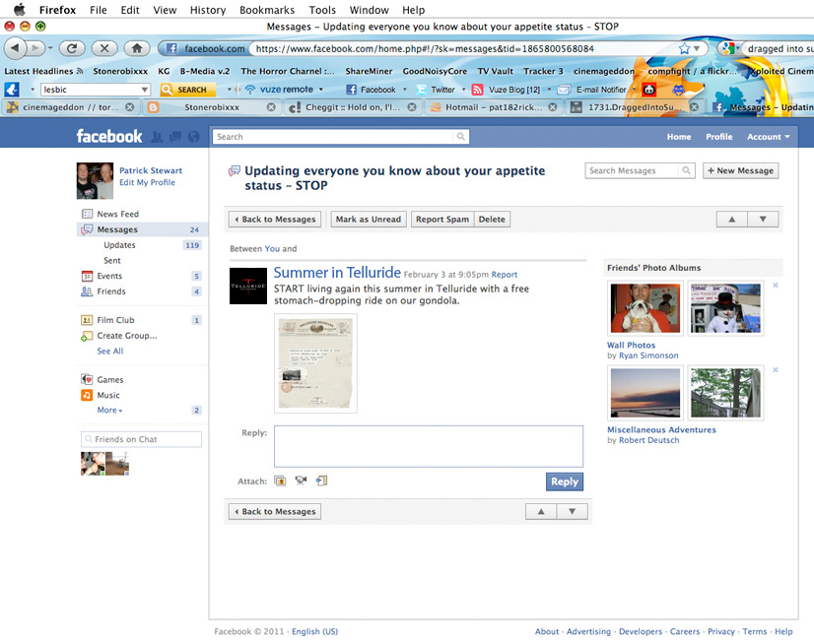Delete this message thread

pyautogui.click(x=492, y=219)
